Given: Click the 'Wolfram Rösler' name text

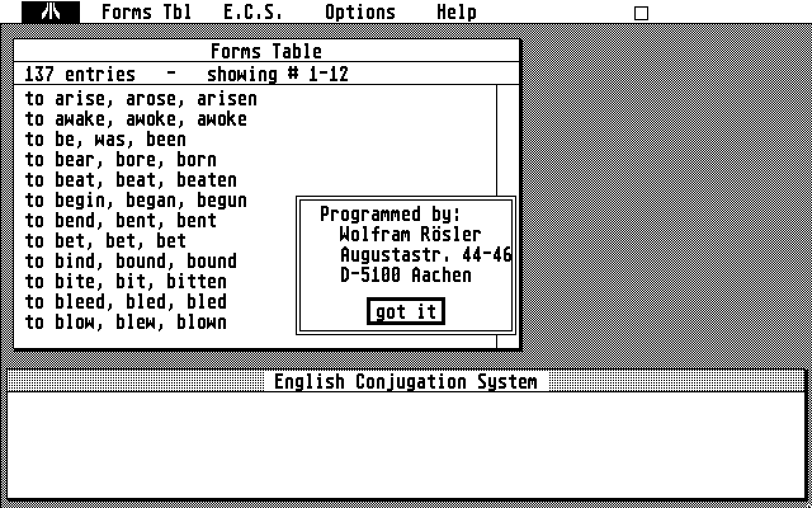Looking at the screenshot, I should (x=410, y=234).
